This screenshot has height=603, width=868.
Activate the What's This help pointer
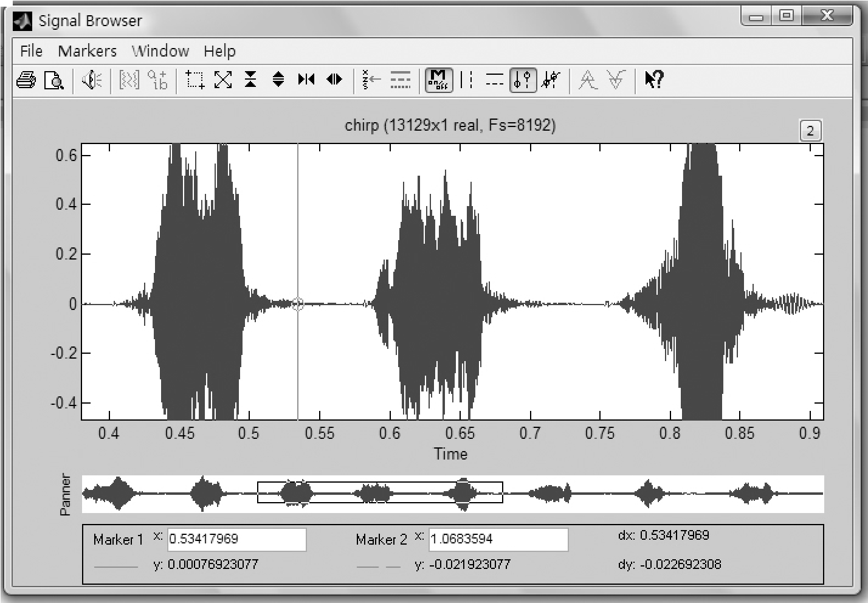(654, 80)
